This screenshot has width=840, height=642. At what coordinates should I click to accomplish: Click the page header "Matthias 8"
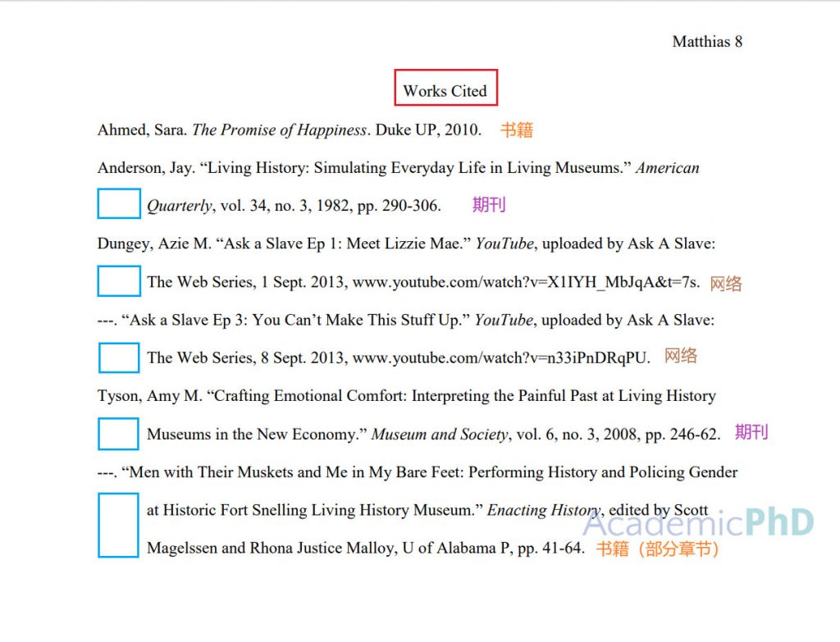(x=707, y=42)
